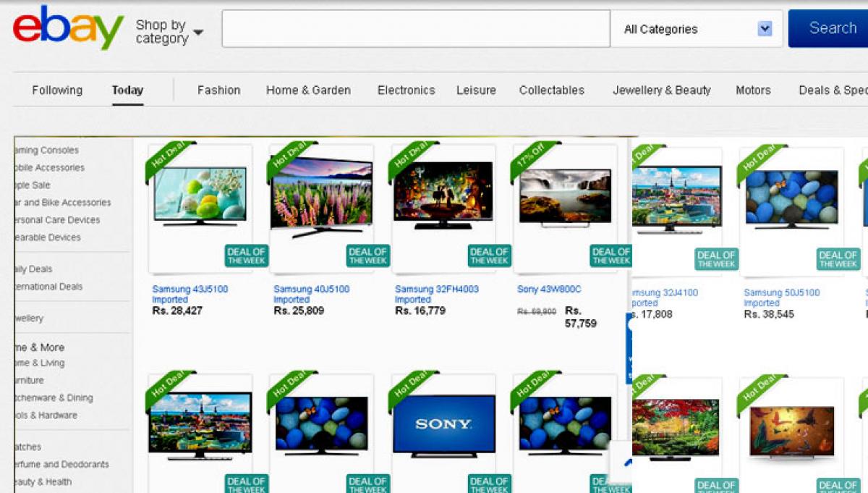
Task: Click the eBay logo
Action: 68,28
